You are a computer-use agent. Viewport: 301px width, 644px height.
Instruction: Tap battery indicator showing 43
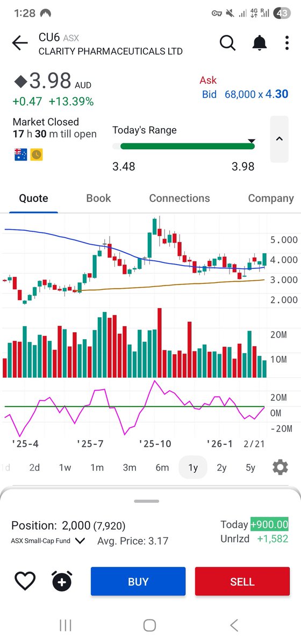click(x=282, y=13)
